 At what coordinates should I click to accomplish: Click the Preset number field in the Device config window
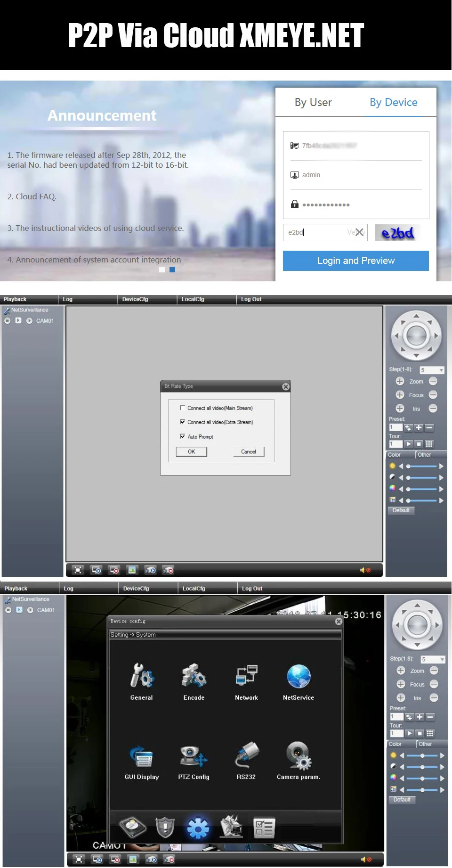point(396,717)
